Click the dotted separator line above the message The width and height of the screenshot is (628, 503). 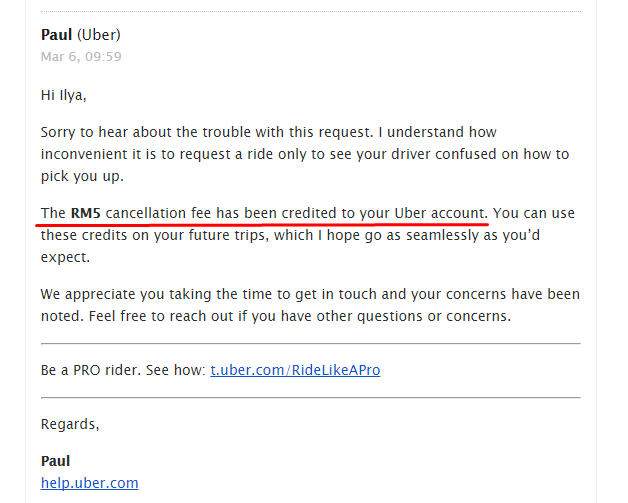(x=310, y=11)
